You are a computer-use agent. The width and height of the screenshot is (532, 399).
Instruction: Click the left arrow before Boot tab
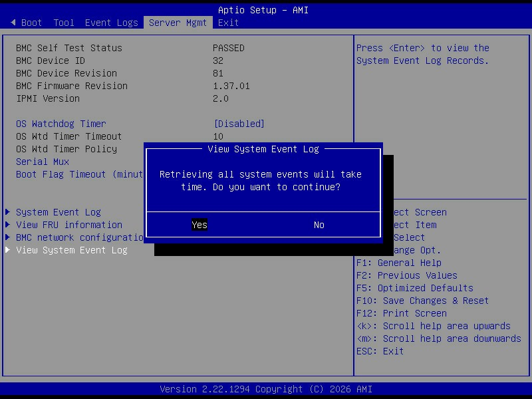click(13, 23)
